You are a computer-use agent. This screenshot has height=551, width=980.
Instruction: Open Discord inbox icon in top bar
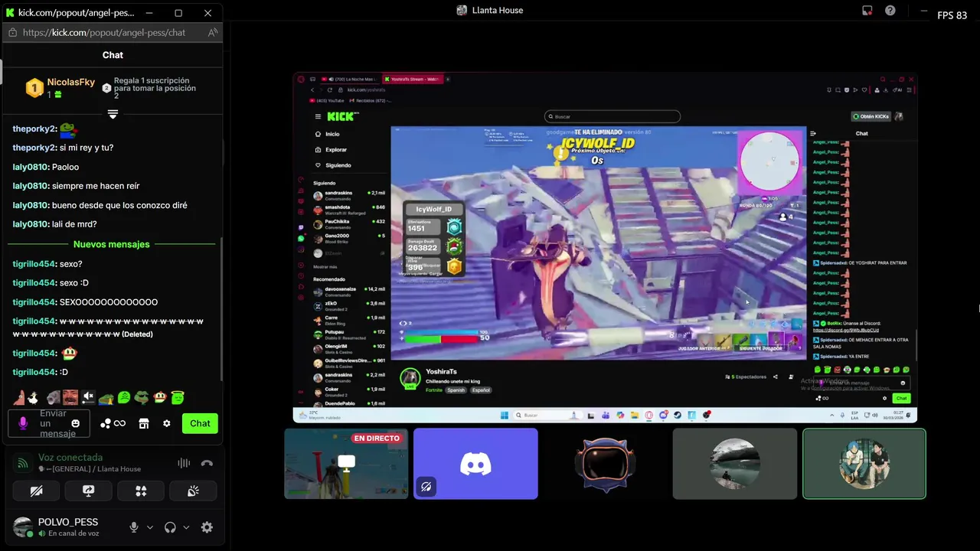867,10
